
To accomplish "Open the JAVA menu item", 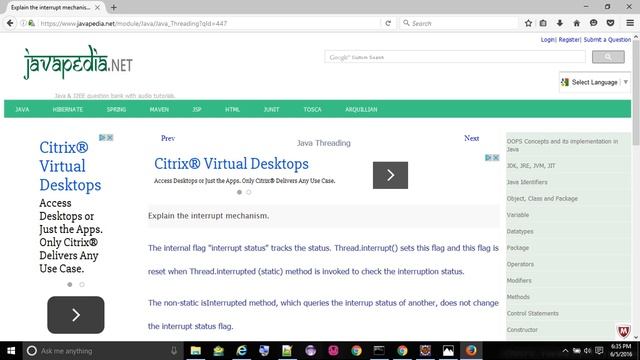I will 22,109.
